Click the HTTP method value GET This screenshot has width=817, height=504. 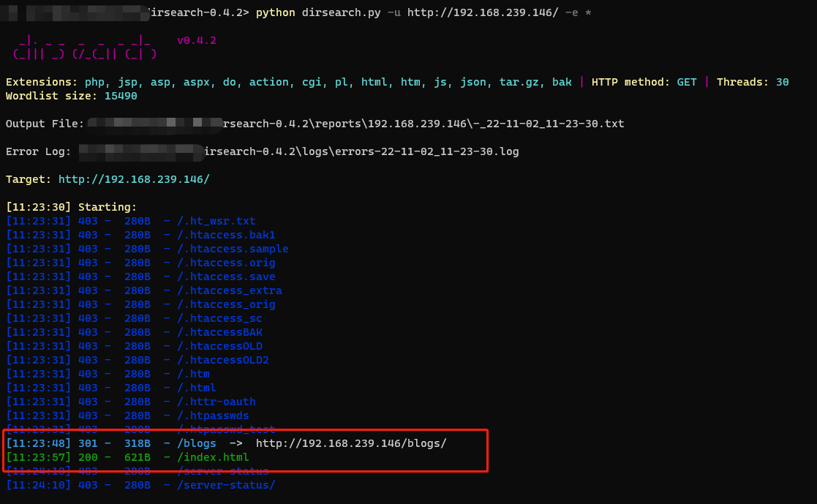[687, 83]
